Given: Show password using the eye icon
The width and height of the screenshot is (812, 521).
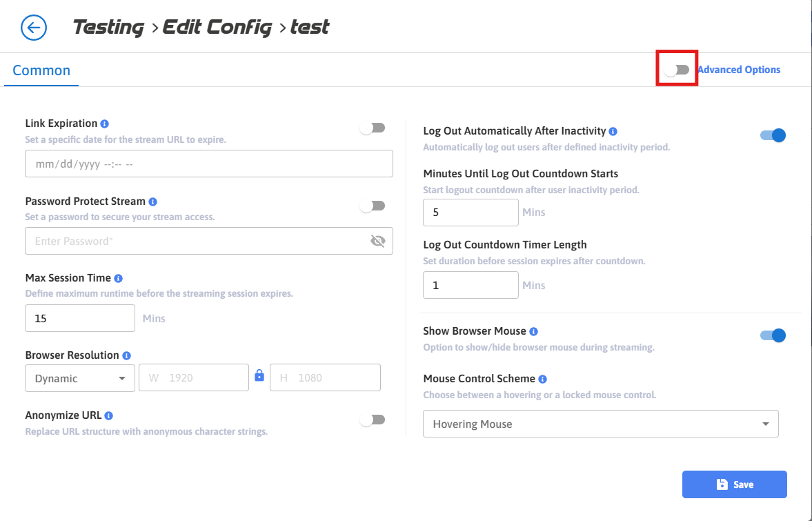Looking at the screenshot, I should (377, 241).
